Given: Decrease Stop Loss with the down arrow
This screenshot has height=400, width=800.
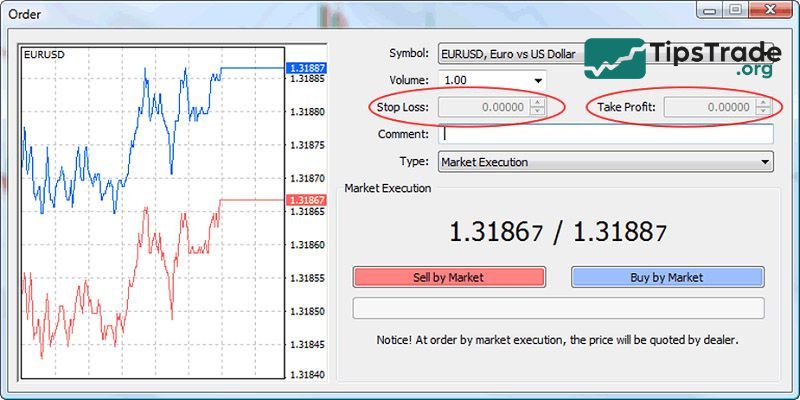Looking at the screenshot, I should (538, 111).
